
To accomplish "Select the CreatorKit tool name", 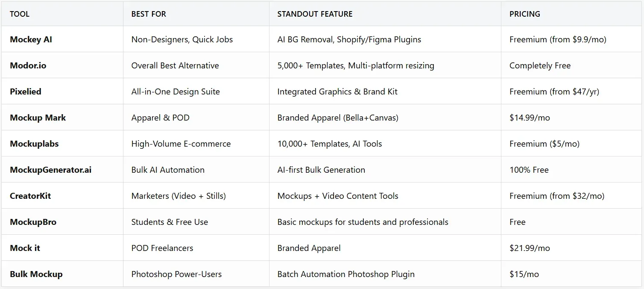I will point(30,196).
